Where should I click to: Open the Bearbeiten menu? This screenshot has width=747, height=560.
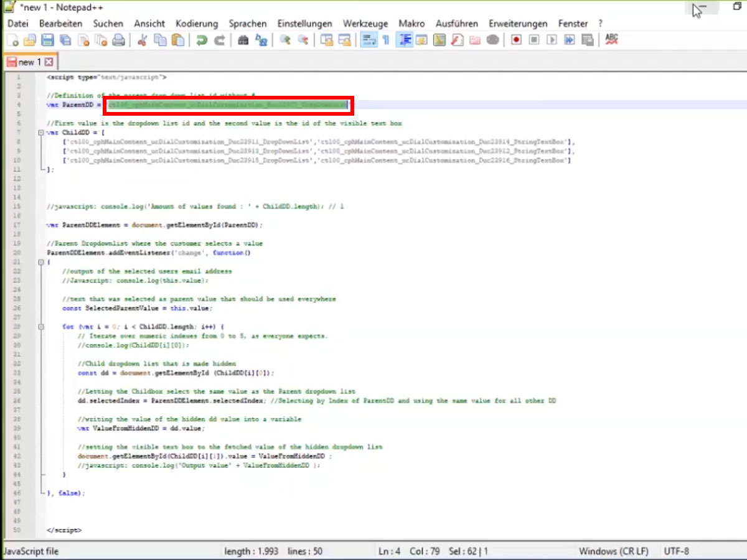[60, 24]
